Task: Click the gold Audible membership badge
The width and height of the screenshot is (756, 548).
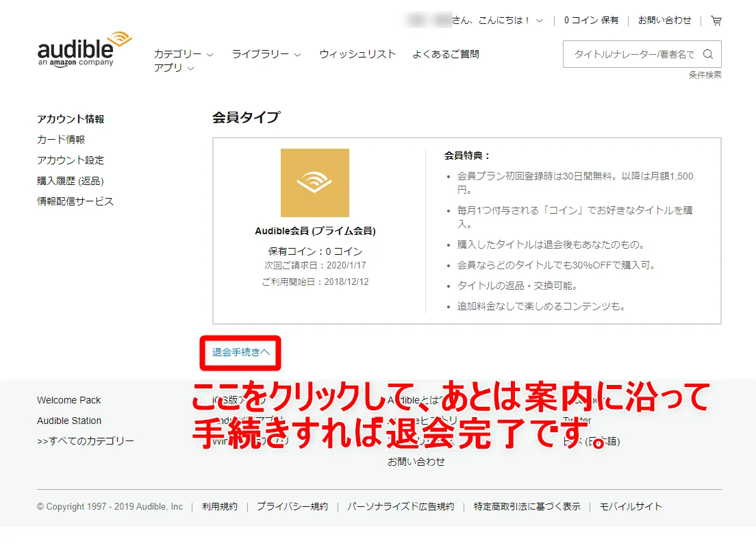Action: [x=315, y=182]
